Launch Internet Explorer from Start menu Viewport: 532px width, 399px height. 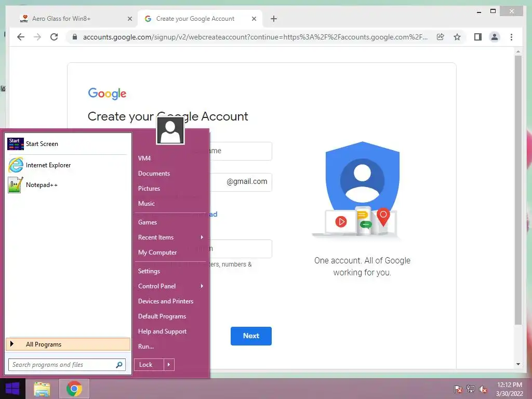click(x=67, y=165)
